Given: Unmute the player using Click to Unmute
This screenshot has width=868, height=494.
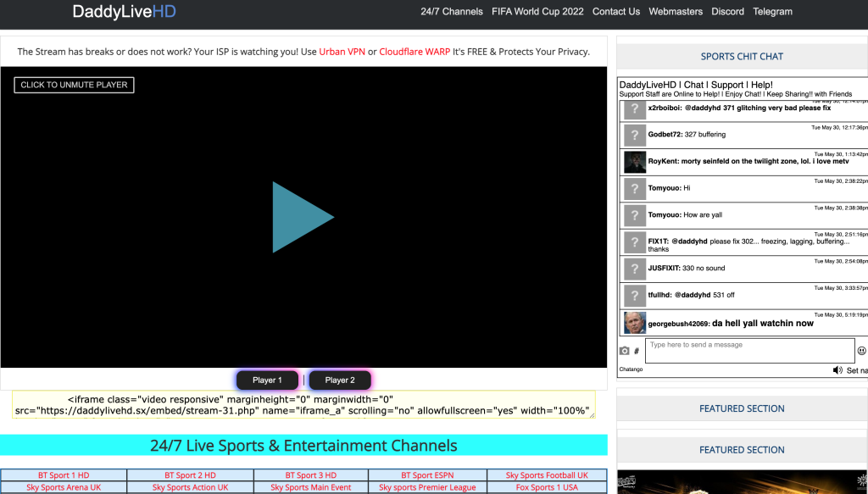Looking at the screenshot, I should coord(74,85).
